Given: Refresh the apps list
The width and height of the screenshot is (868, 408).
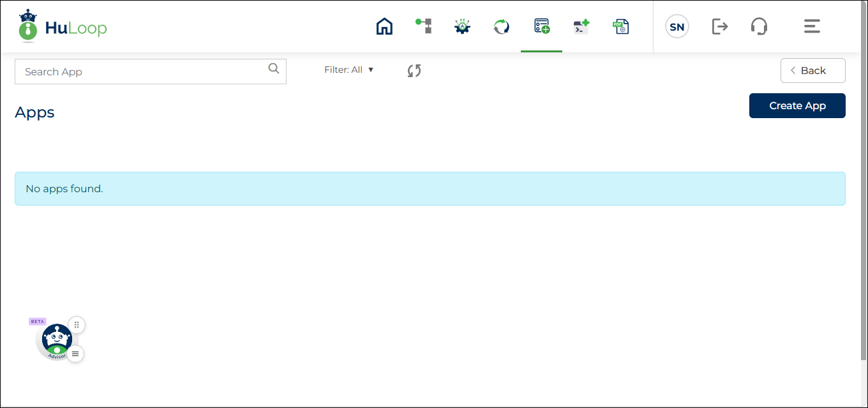Looking at the screenshot, I should pos(414,71).
